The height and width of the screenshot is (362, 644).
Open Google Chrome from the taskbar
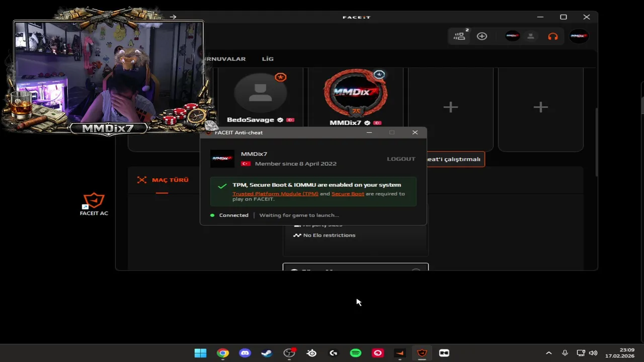(223, 353)
